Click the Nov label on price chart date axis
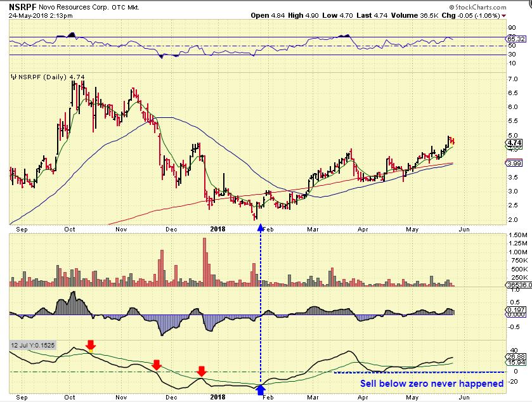The image size is (532, 402). (x=121, y=230)
